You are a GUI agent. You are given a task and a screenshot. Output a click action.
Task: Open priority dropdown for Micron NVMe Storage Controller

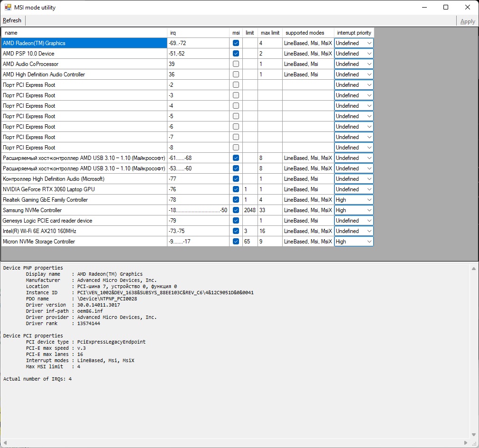tap(354, 242)
